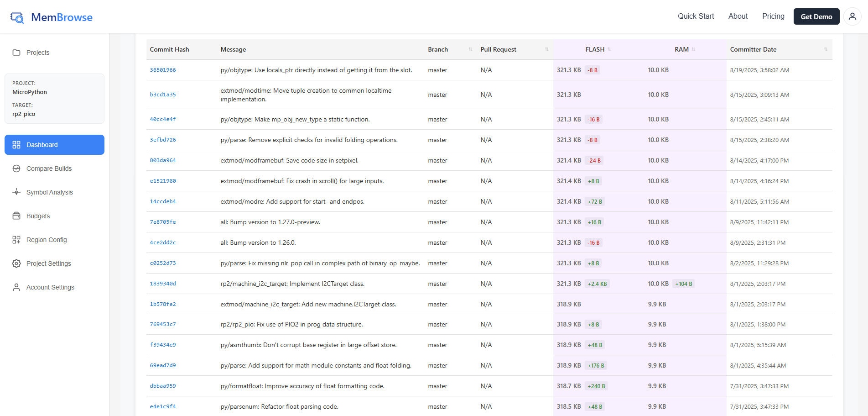Click the +2.4 KB flash delta badge
This screenshot has height=416, width=868.
[x=597, y=284]
